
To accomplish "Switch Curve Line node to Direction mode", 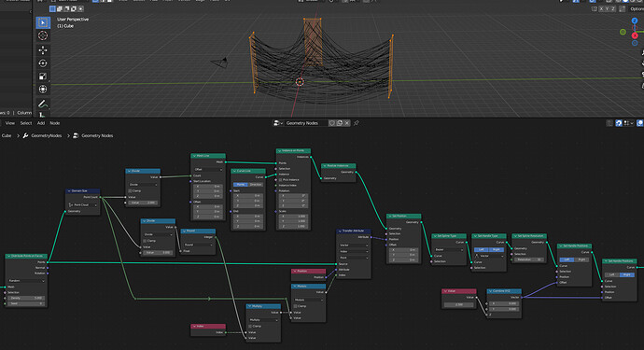I will (x=256, y=185).
